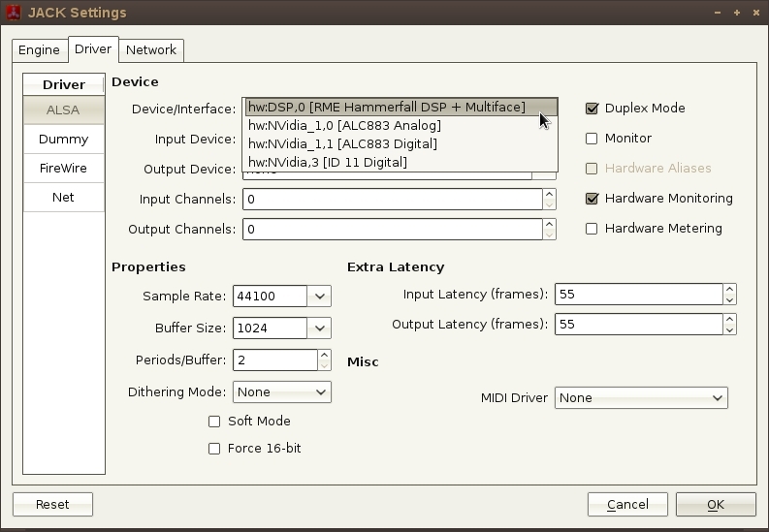
Task: Pick hw:NVidia_1,0 ALC883 Analog device
Action: [344, 126]
